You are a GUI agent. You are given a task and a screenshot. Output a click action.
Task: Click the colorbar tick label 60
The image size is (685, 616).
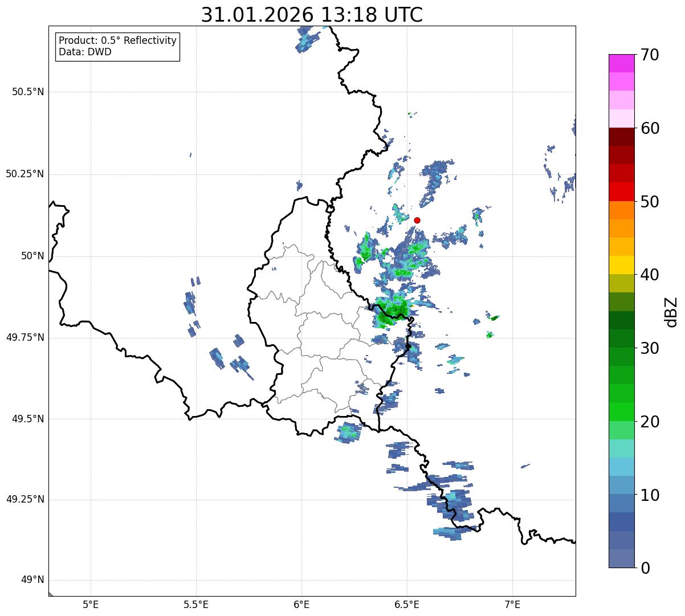[x=650, y=128]
